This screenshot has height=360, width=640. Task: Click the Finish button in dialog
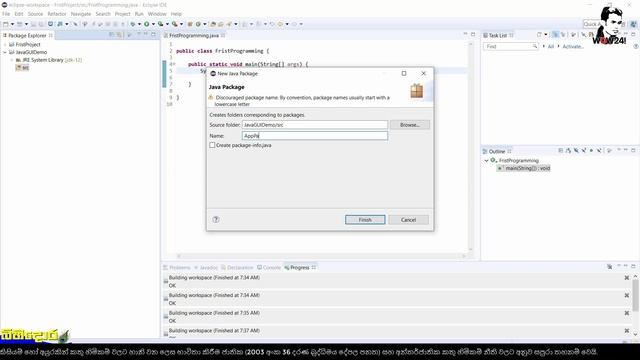[365, 220]
